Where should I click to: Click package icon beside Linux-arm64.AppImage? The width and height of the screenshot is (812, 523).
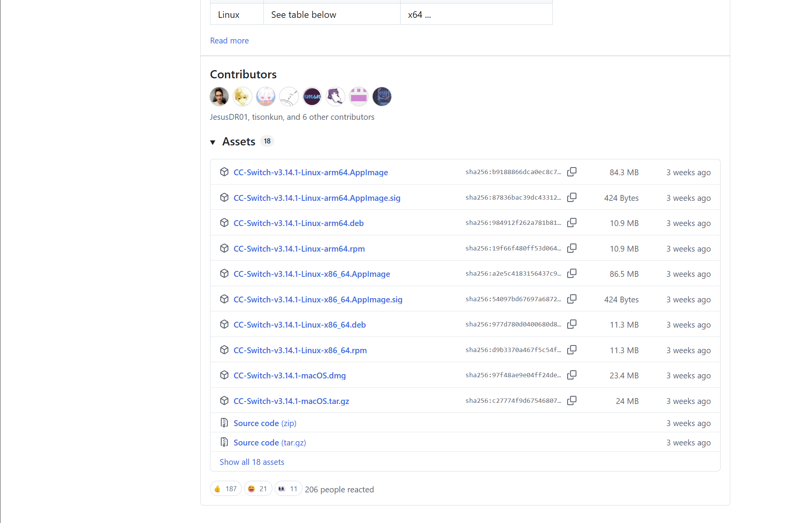(x=224, y=172)
